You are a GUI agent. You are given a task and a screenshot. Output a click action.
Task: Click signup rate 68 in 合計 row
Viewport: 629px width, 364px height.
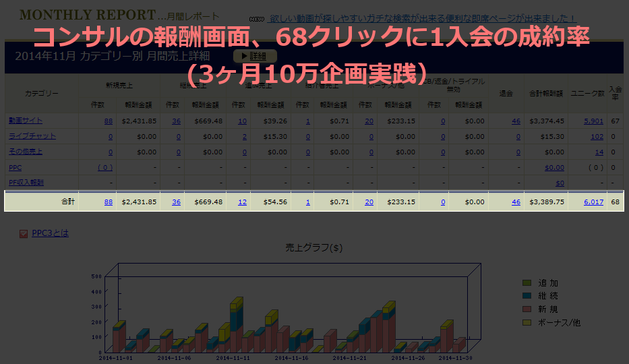coord(616,202)
